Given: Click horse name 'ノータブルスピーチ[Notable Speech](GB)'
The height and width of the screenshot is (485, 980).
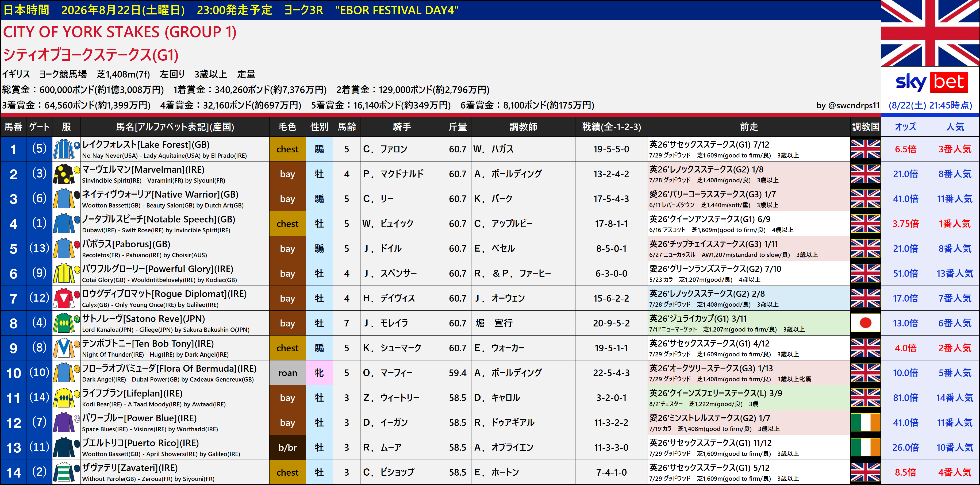Looking at the screenshot, I should coord(159,219).
